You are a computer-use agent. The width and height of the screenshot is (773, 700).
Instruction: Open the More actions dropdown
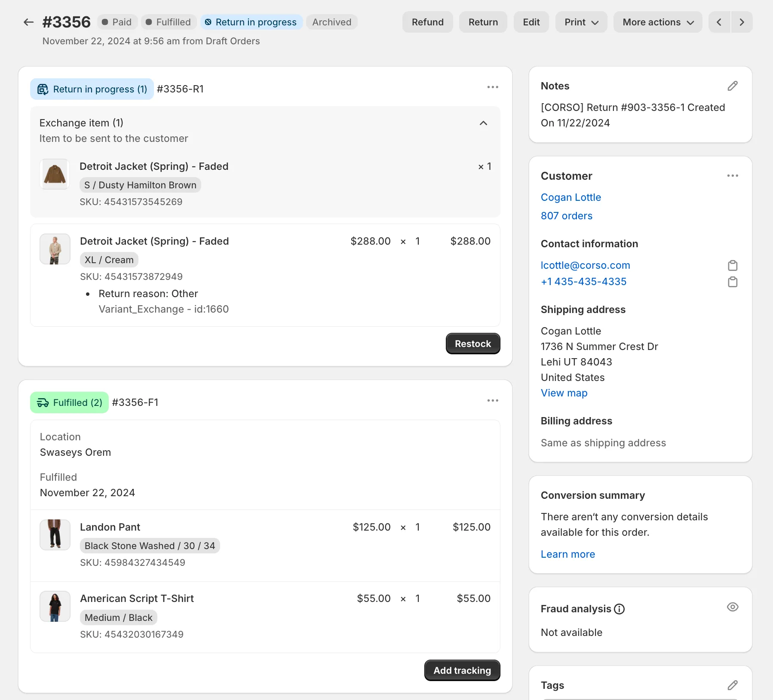coord(657,22)
